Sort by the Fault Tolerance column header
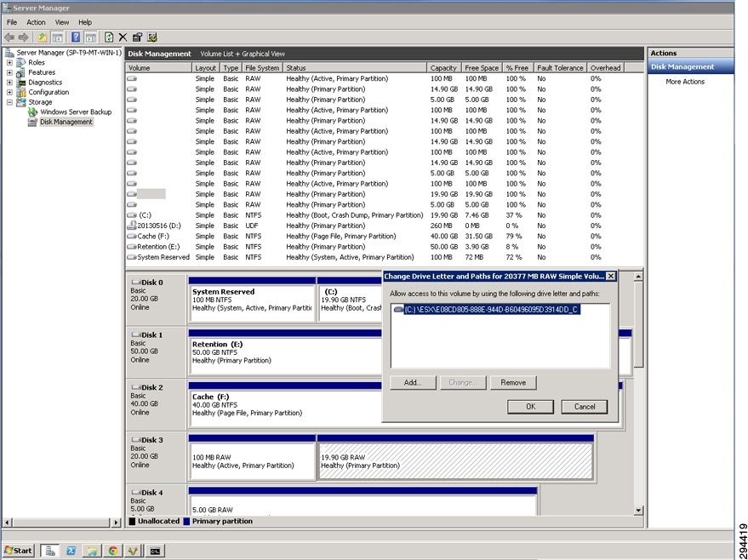The image size is (748, 560). pyautogui.click(x=560, y=68)
